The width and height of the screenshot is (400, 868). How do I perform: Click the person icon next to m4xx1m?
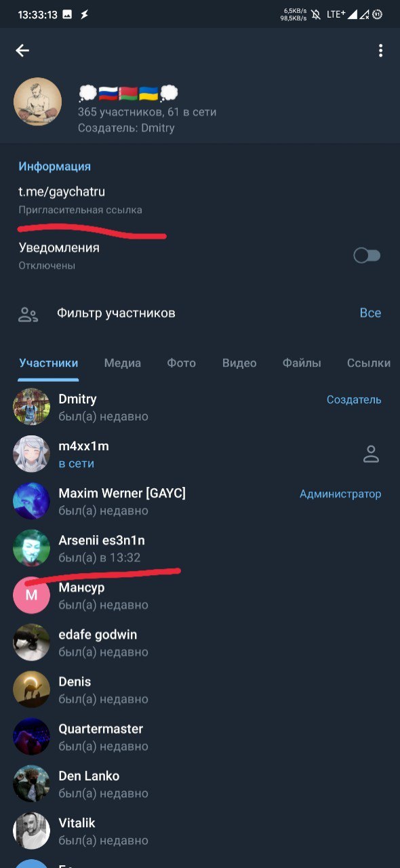pos(371,454)
